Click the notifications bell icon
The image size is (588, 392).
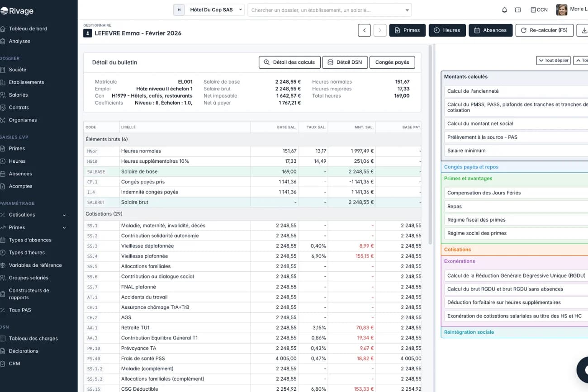pyautogui.click(x=504, y=10)
